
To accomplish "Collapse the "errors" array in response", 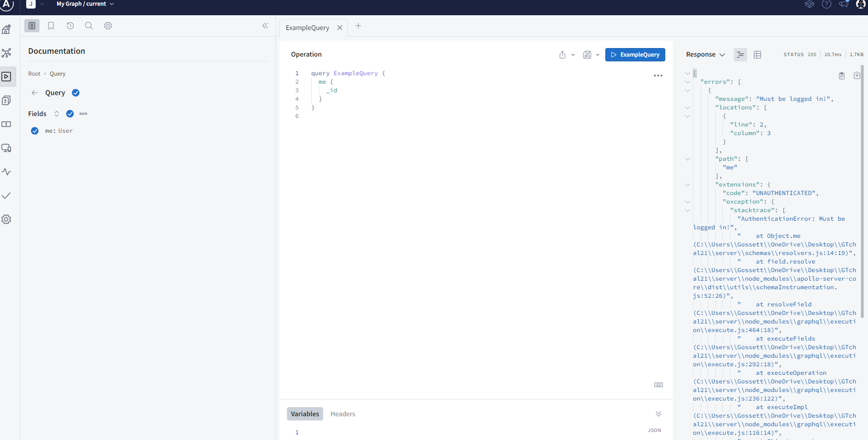I will [688, 82].
